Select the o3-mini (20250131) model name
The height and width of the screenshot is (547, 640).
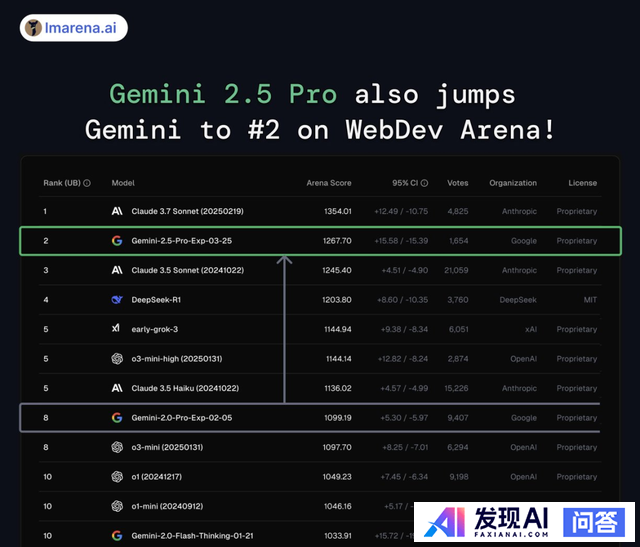[x=167, y=447]
